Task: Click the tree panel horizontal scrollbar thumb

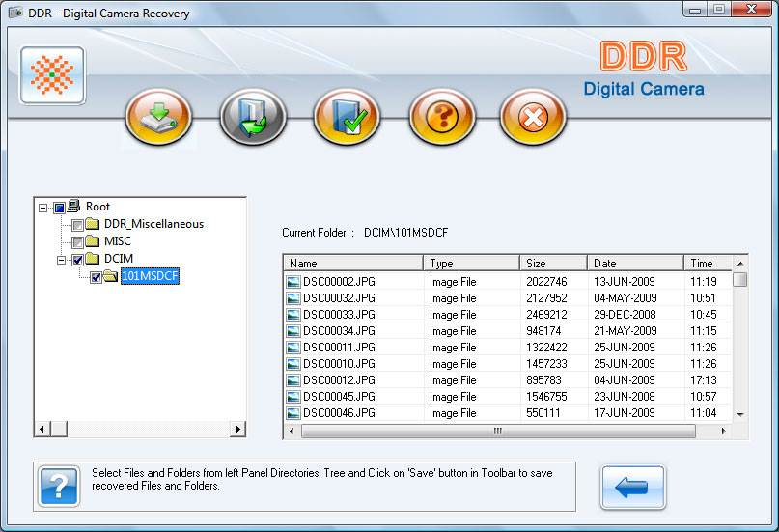Action: tap(59, 429)
